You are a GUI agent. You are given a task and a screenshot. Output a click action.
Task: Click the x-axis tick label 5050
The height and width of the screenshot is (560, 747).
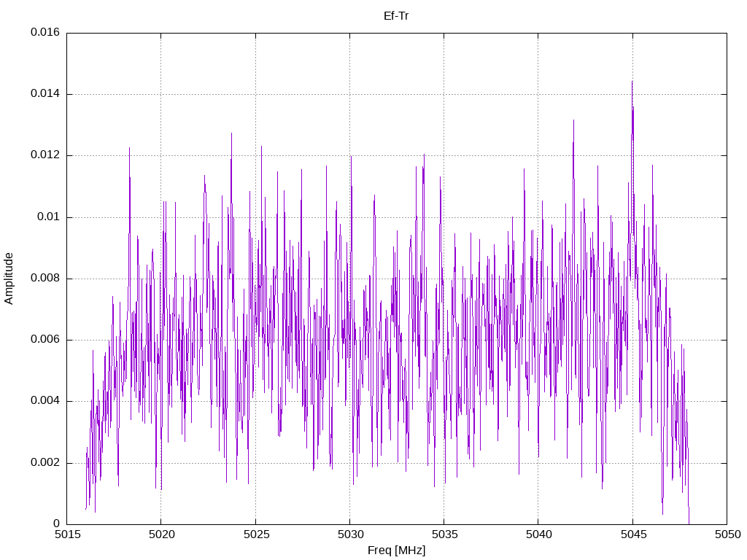(727, 534)
